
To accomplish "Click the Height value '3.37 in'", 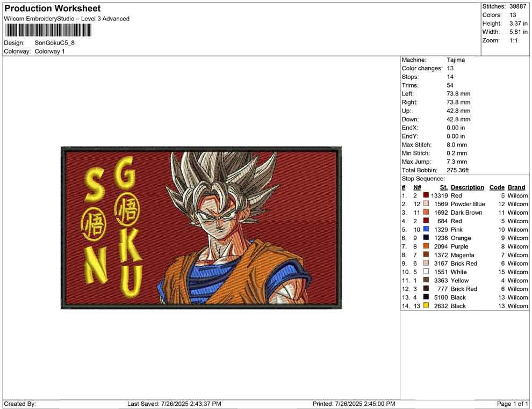I will point(518,24).
